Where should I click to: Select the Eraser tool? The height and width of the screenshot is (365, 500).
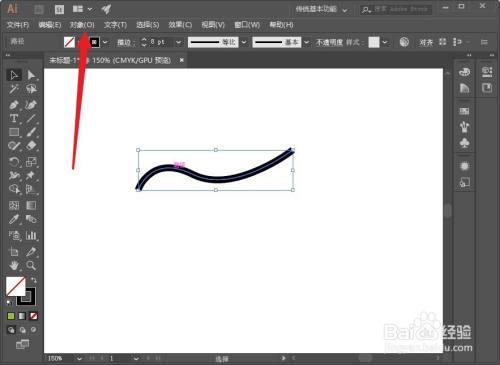coord(31,146)
